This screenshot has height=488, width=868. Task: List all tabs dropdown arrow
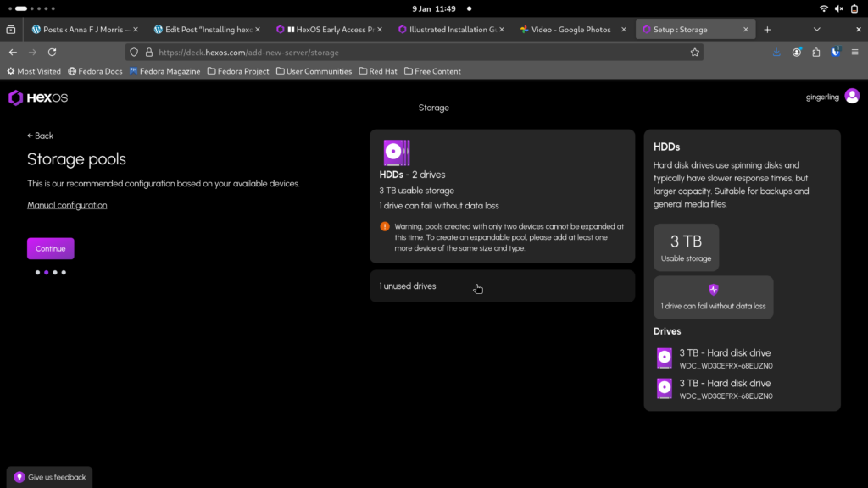(816, 30)
